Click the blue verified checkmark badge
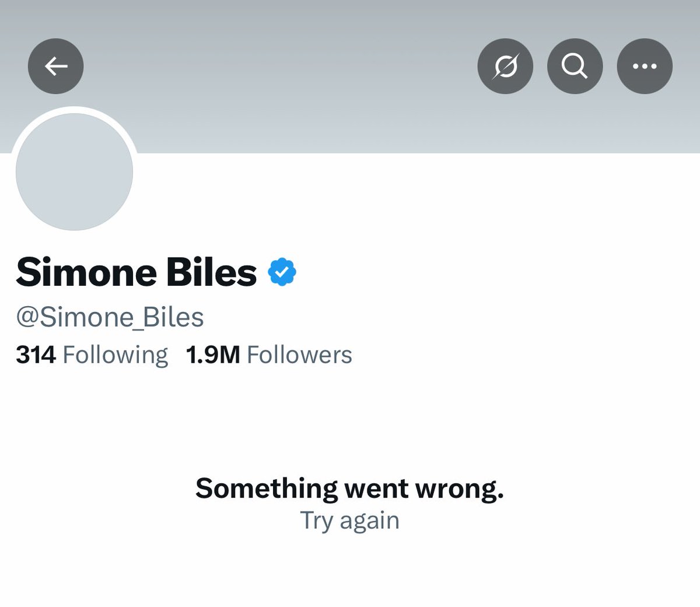The width and height of the screenshot is (700, 607). point(282,272)
